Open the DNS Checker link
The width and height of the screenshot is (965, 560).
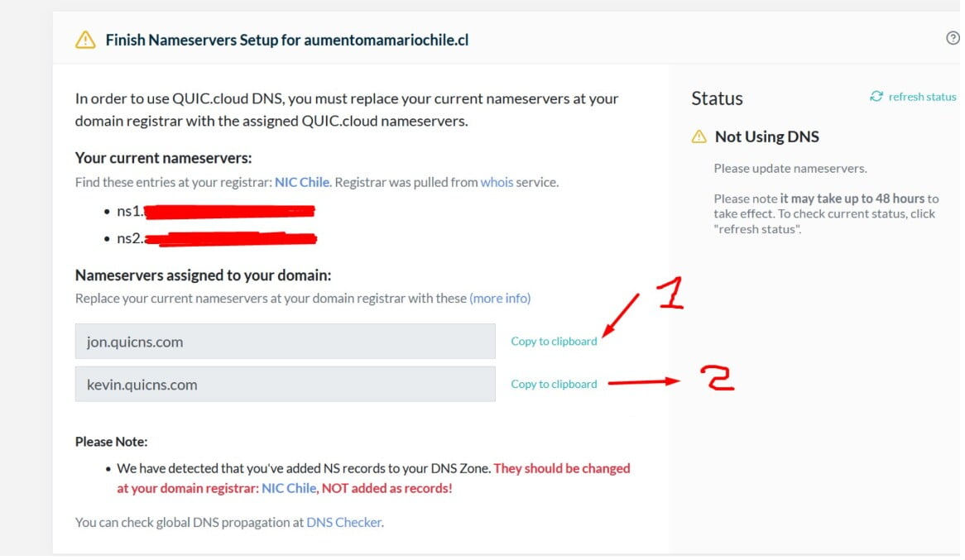pos(344,523)
